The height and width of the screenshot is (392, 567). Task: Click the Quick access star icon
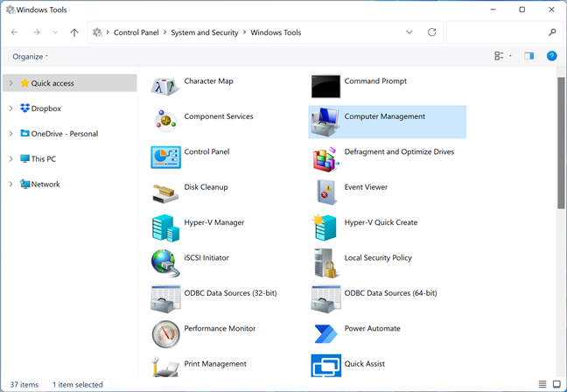(x=25, y=83)
